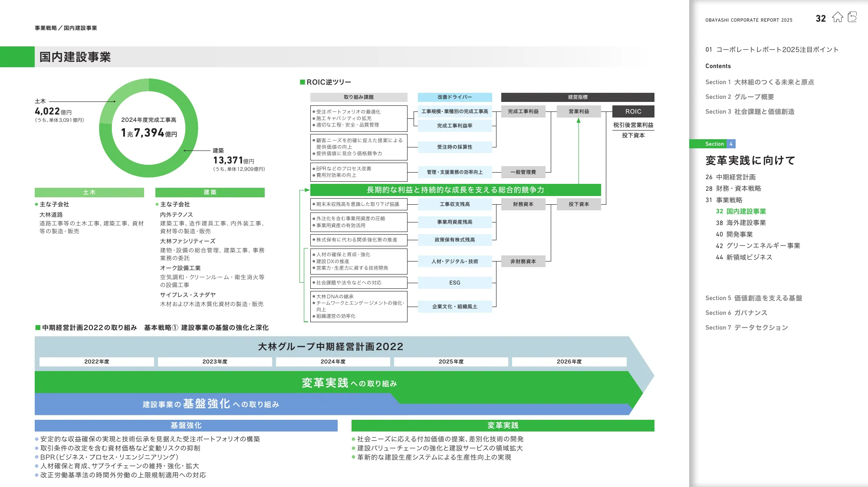The image size is (868, 487).
Task: Click the ROIC box in the tree diagram
Action: point(633,111)
